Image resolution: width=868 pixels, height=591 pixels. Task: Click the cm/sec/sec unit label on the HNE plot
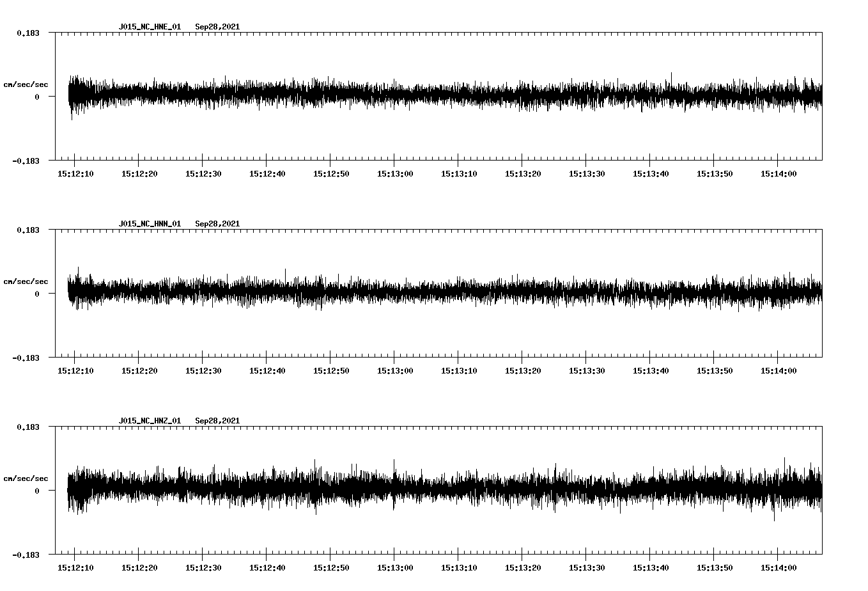pyautogui.click(x=26, y=84)
